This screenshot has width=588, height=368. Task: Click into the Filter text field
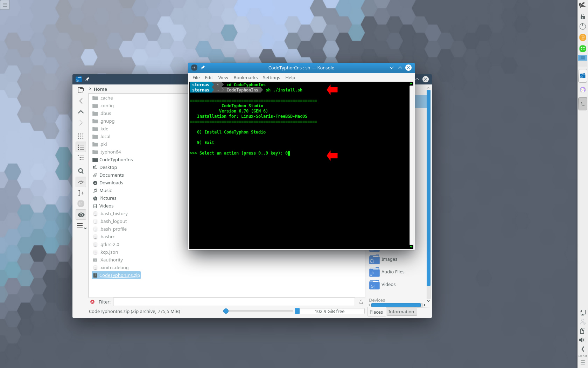234,302
